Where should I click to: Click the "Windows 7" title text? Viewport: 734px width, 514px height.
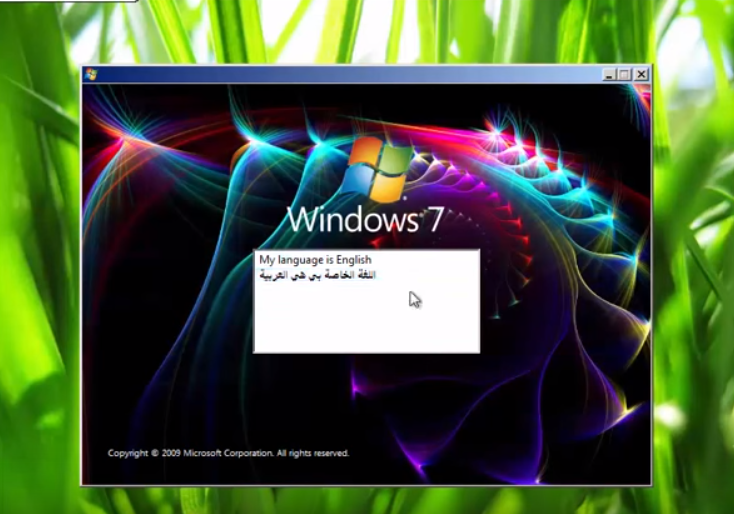click(365, 219)
